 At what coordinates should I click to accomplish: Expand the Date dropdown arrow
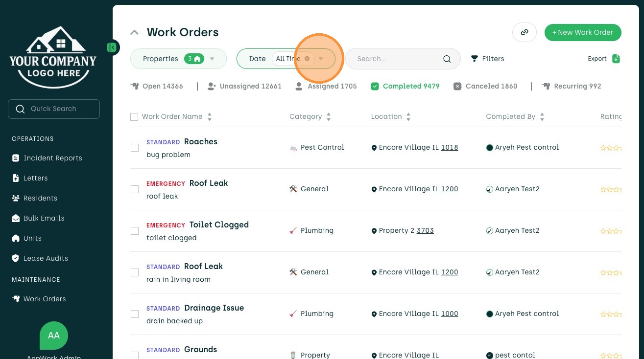tap(321, 59)
